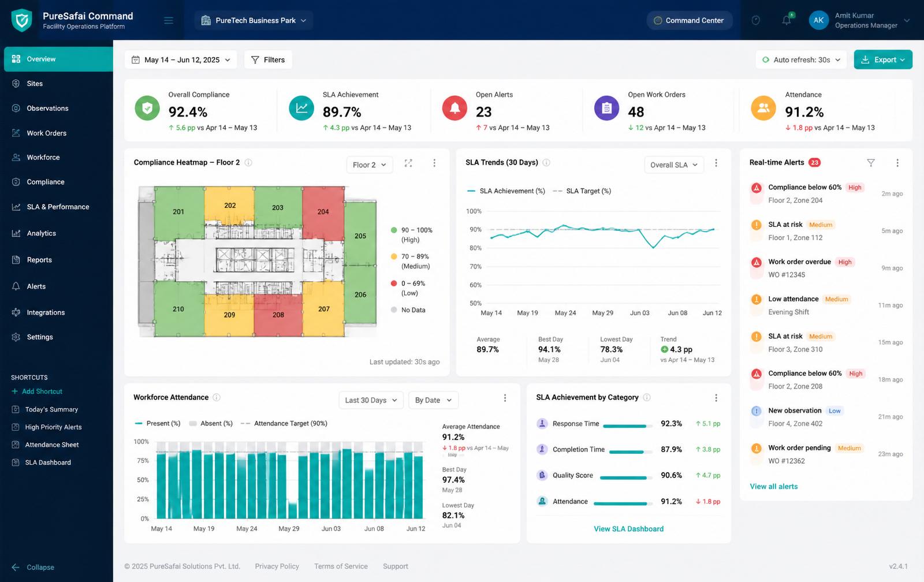Screen dimensions: 924x582
Task: Click View all alerts link
Action: (x=773, y=487)
